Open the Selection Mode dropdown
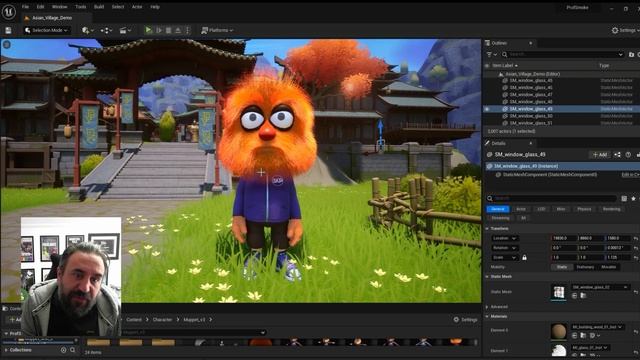The image size is (640, 360). pos(46,30)
